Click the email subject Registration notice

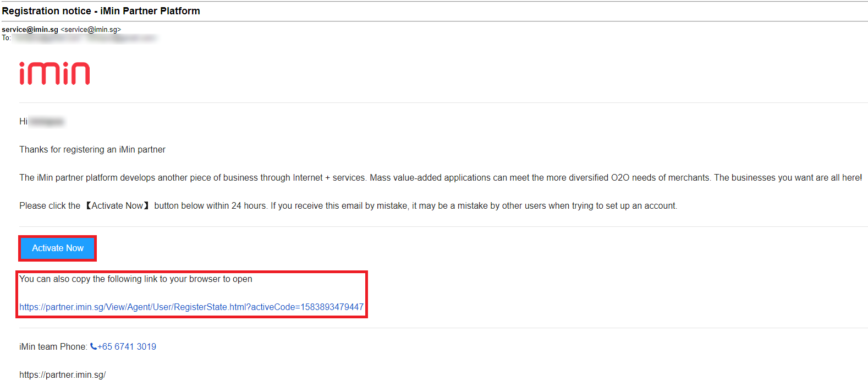101,11
